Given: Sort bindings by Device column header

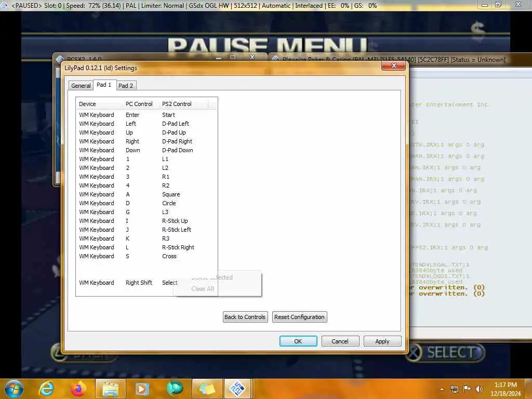Looking at the screenshot, I should click(100, 104).
